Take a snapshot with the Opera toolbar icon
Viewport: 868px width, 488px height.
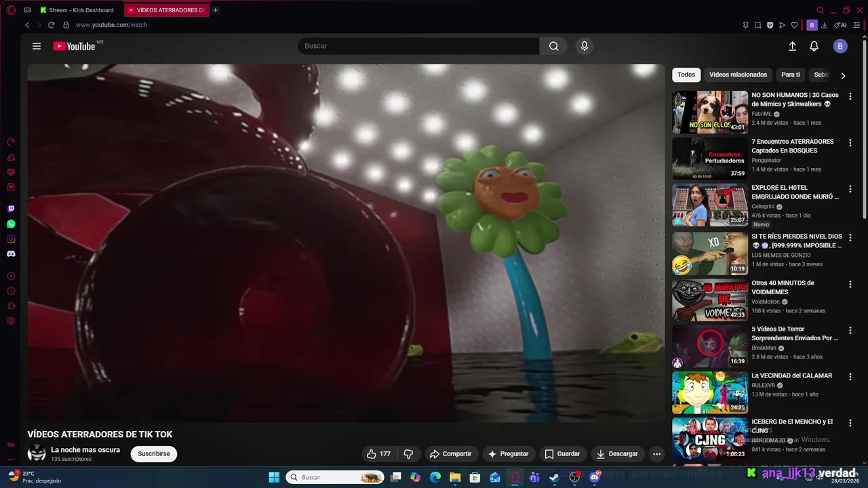tap(757, 25)
